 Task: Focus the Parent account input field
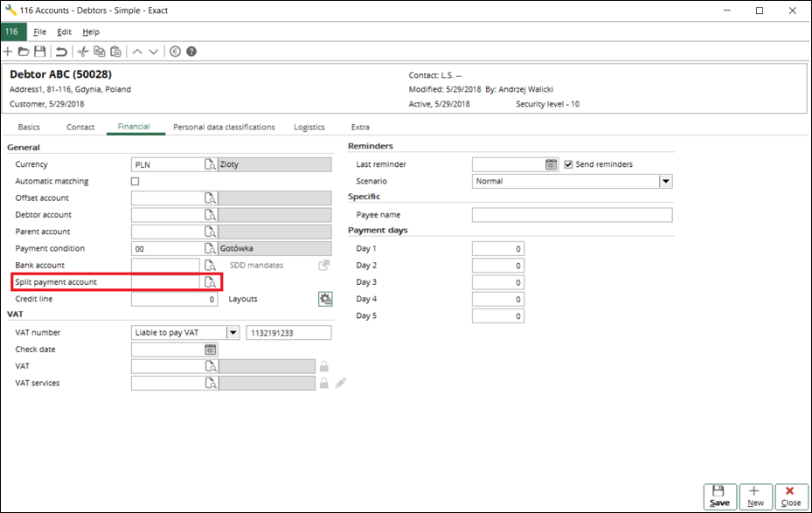coord(168,232)
